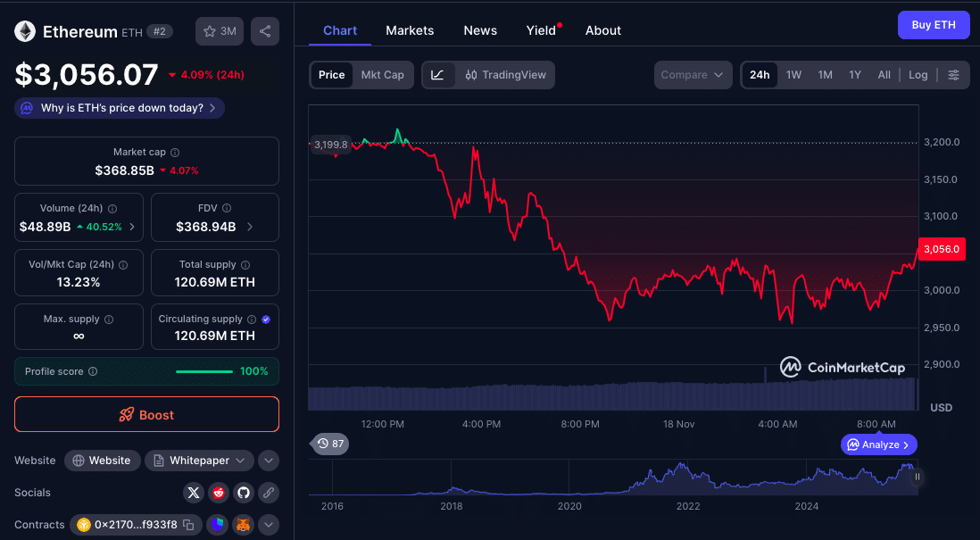Open Markets tab
The image size is (980, 540).
410,30
